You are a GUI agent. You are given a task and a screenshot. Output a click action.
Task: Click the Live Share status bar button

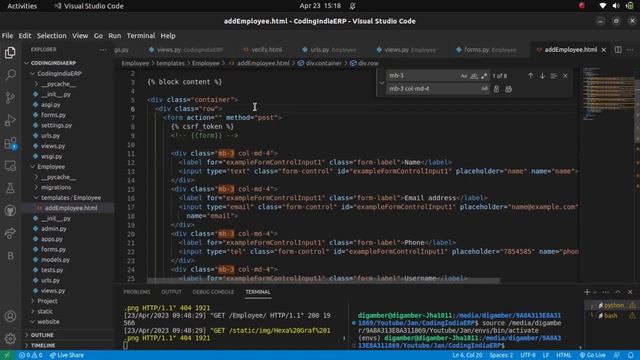tap(67, 355)
